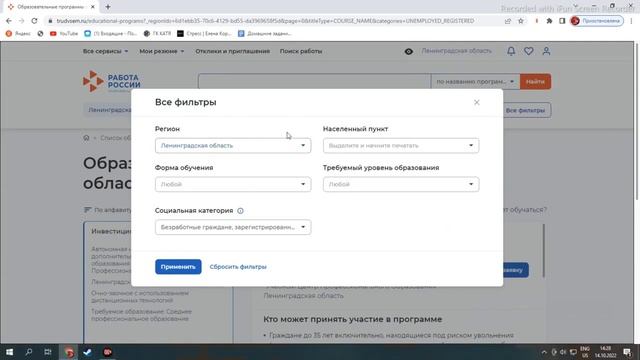Image resolution: width=640 pixels, height=360 pixels.
Task: Open the Регион dropdown
Action: coord(233,146)
